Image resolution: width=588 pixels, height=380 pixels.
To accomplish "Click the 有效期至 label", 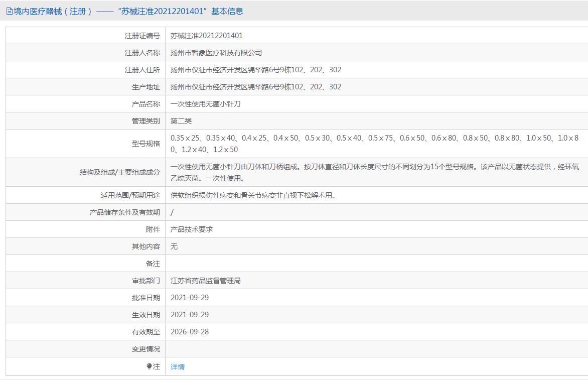I will [146, 332].
